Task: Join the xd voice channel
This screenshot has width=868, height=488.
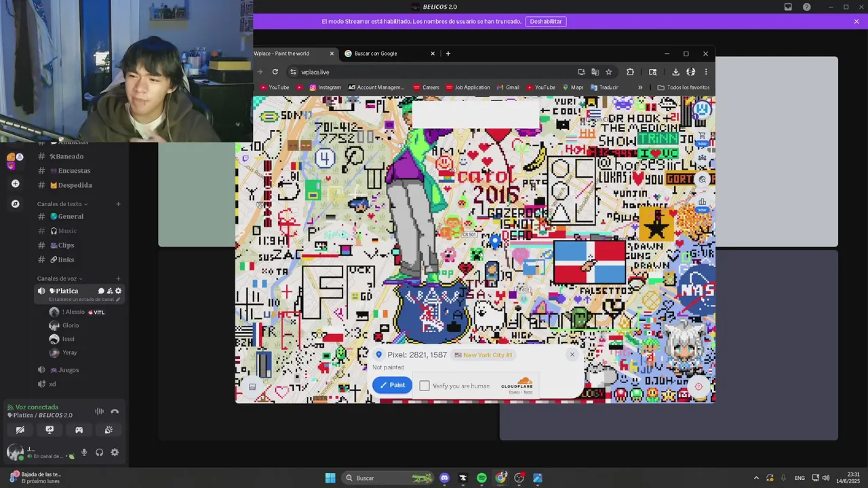Action: (x=80, y=384)
